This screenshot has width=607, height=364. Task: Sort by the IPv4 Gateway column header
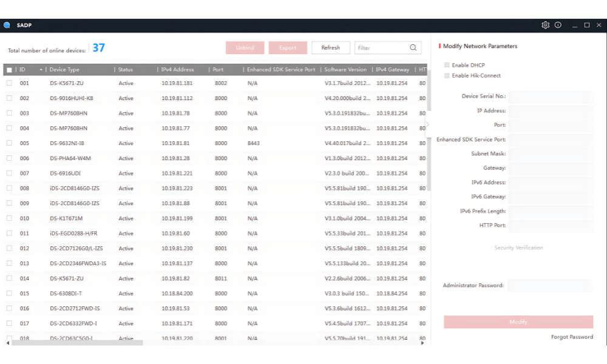click(x=393, y=70)
